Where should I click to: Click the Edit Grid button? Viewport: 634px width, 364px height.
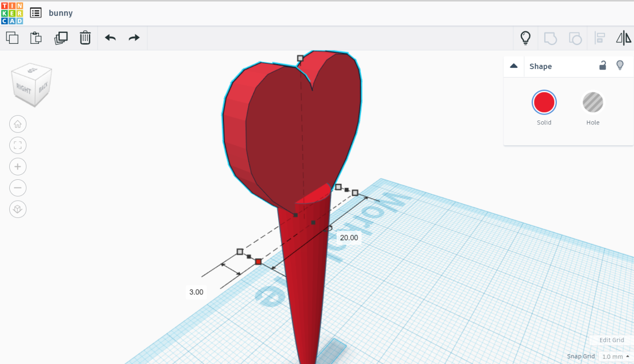(611, 340)
